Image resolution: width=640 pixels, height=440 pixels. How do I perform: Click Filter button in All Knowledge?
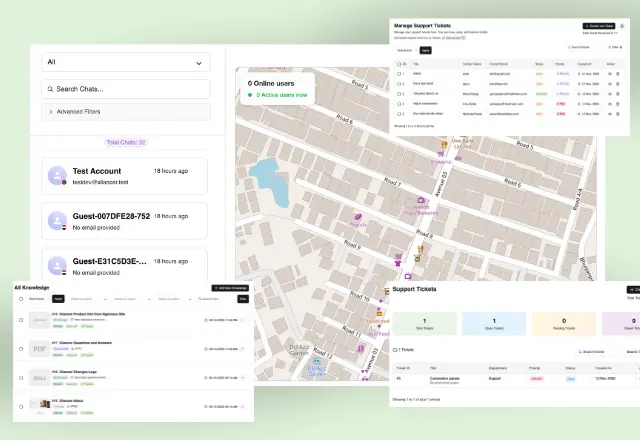pyautogui.click(x=243, y=299)
